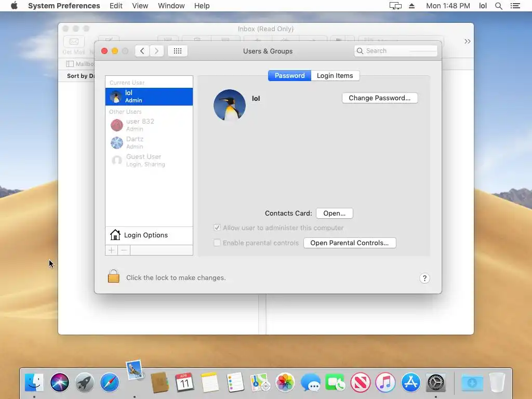Click the Change Password button

(380, 98)
